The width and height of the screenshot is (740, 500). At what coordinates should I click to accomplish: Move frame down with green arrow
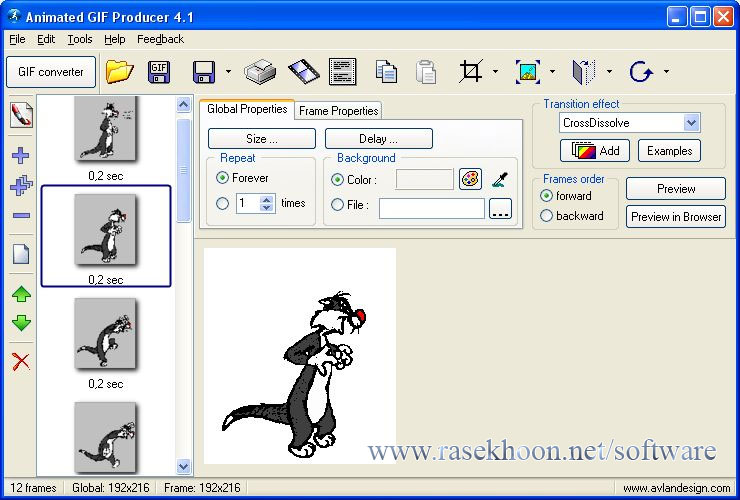(x=21, y=323)
